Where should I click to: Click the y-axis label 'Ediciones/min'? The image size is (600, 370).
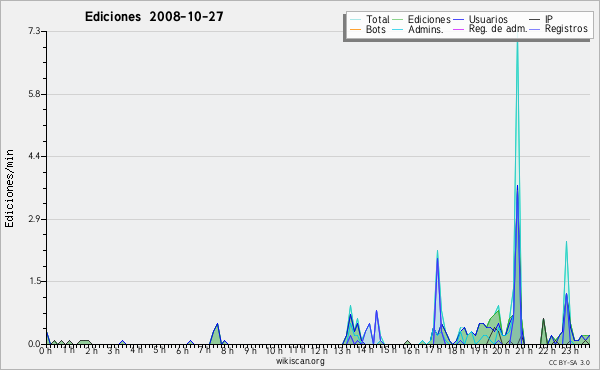(9, 188)
